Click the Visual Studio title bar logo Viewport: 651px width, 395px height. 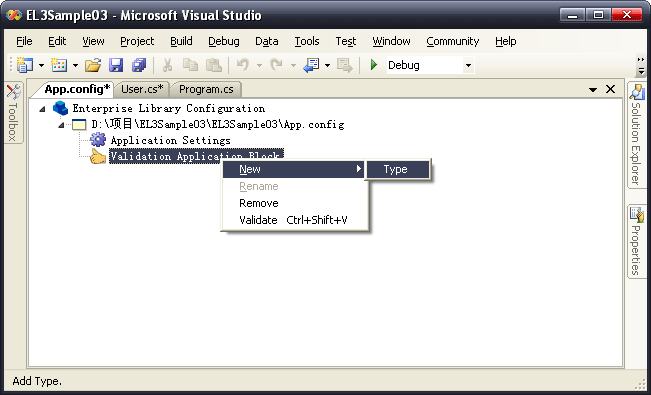(14, 15)
